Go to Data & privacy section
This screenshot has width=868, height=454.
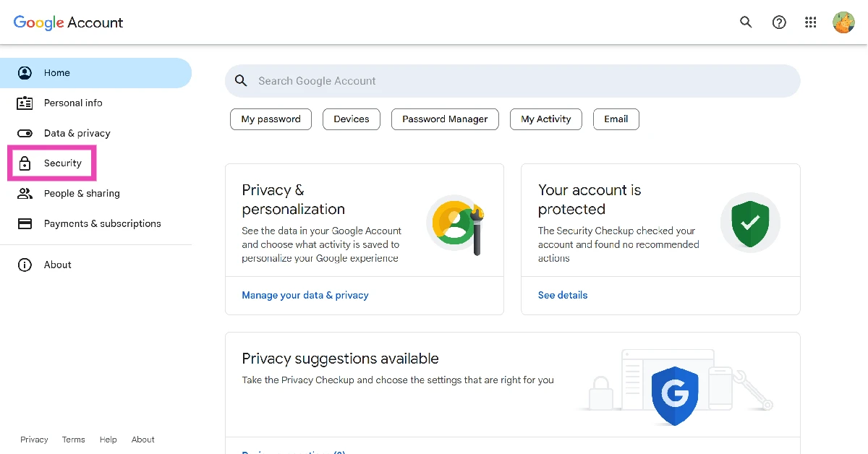[77, 134]
